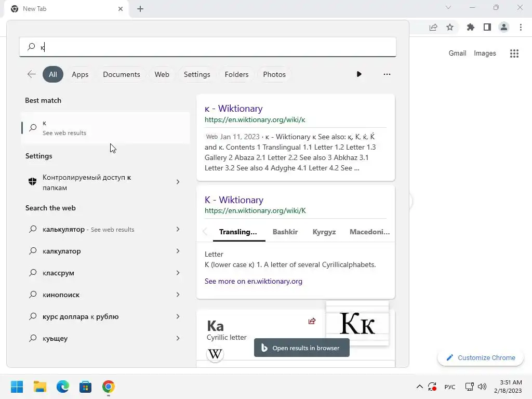
Task: Open Windows Start menu
Action: tap(17, 387)
